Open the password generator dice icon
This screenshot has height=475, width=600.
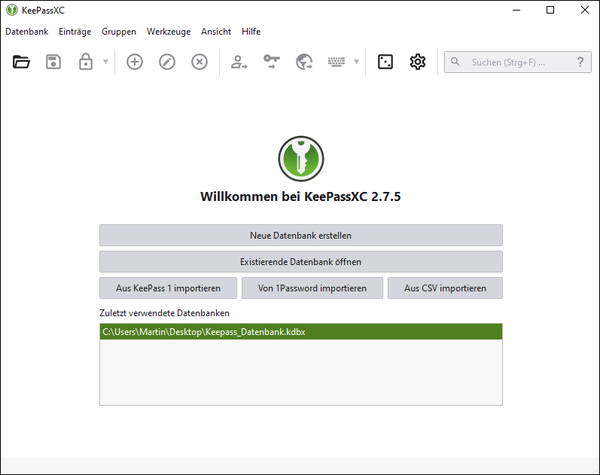(385, 62)
